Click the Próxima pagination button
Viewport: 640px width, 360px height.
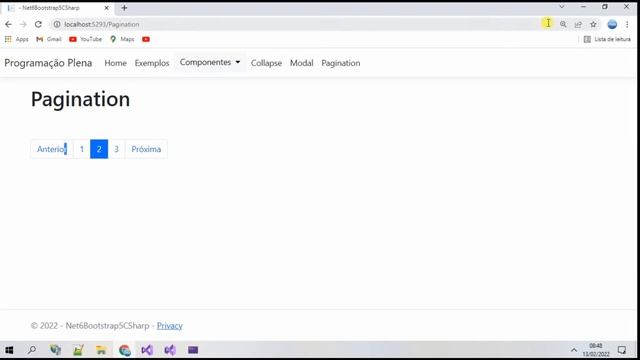[146, 149]
